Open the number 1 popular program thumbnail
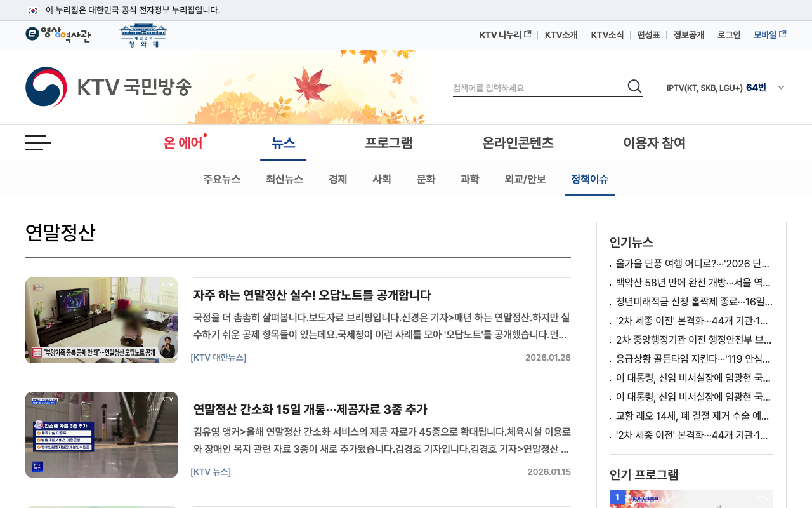Screen dimensions: 812x508 tap(691, 499)
